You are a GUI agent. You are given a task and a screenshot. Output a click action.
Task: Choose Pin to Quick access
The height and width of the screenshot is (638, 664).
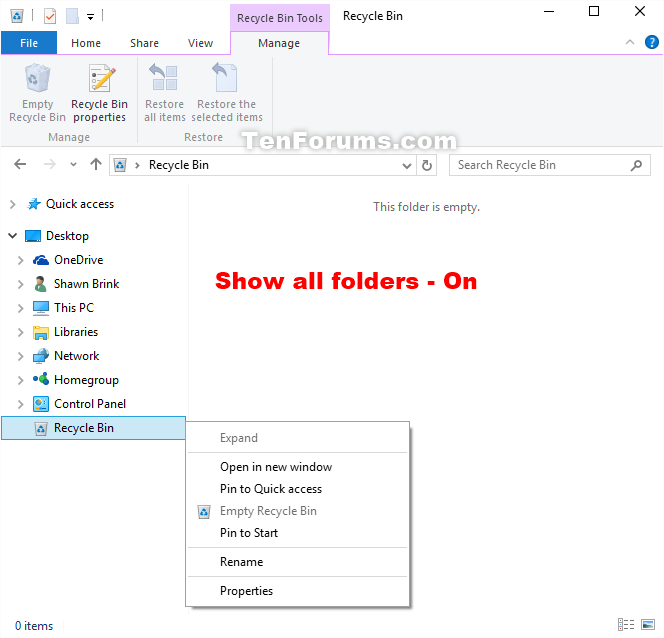[298, 489]
